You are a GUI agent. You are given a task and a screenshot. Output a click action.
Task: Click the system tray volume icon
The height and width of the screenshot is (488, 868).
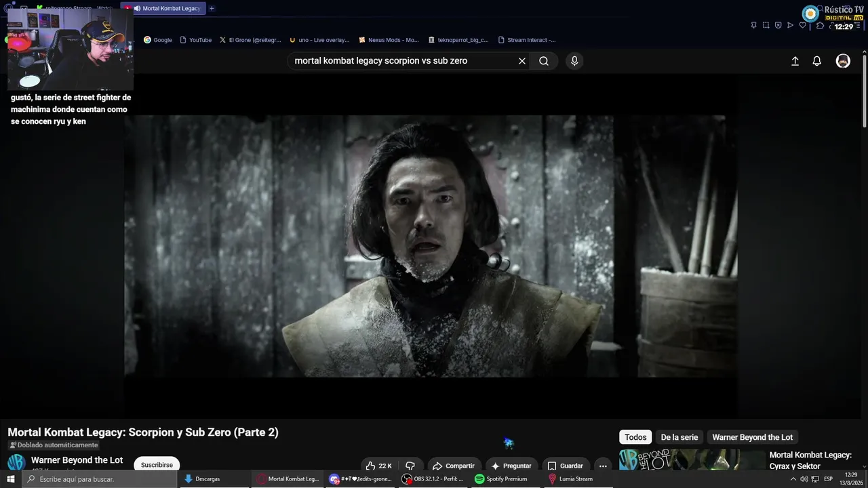tap(804, 479)
